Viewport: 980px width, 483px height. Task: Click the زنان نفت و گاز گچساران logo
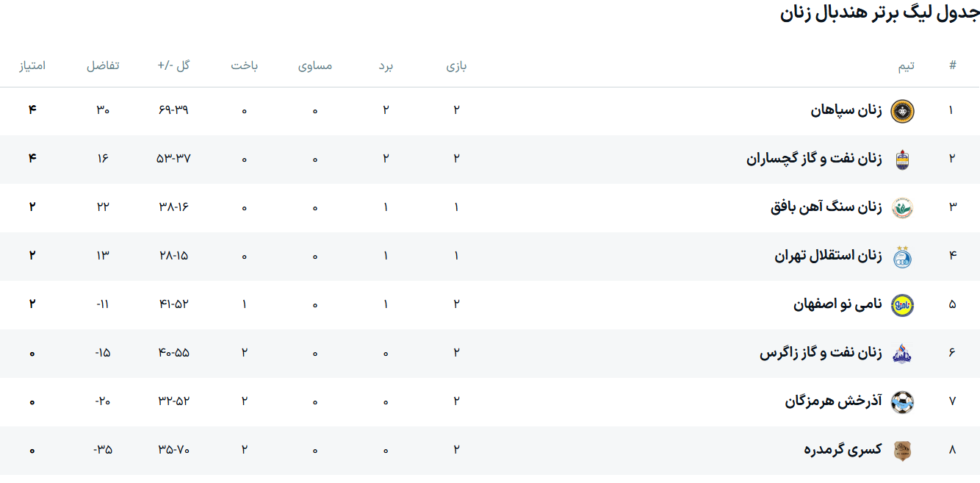click(902, 160)
